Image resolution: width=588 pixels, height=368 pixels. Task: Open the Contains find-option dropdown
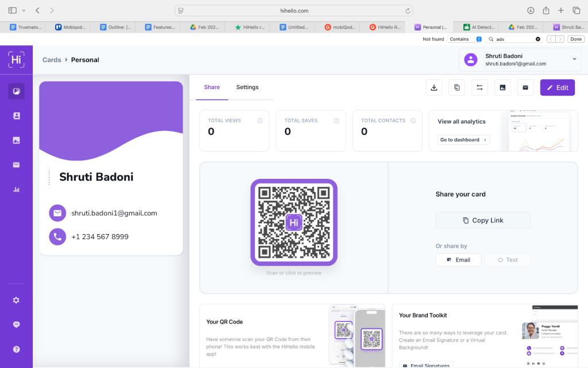[x=465, y=39]
